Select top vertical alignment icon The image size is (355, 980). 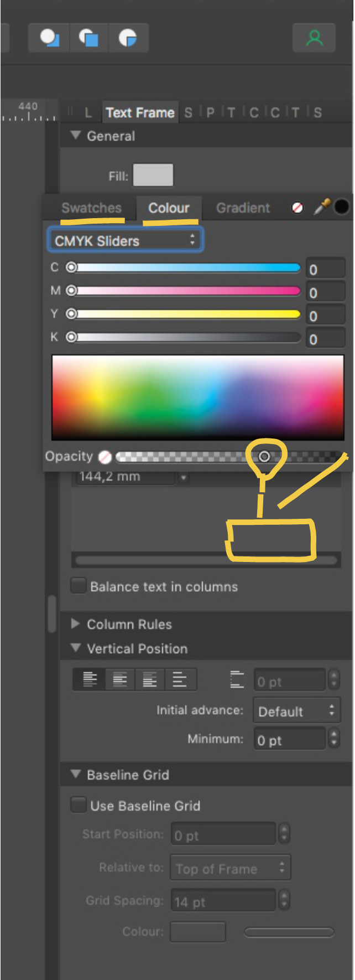click(x=90, y=679)
